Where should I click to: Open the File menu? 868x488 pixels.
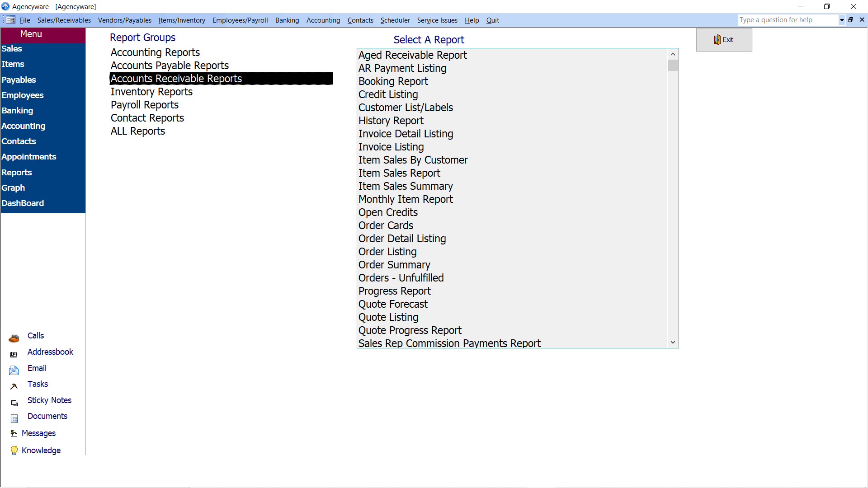(25, 20)
